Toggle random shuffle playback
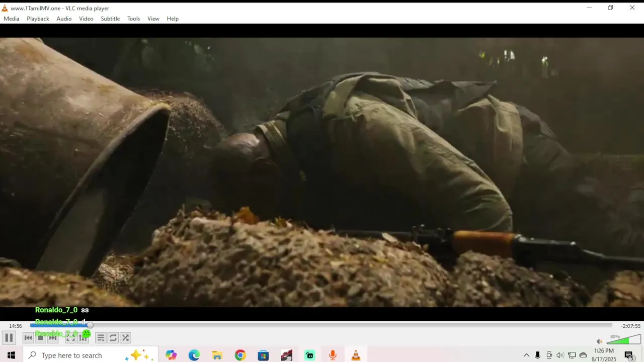The image size is (644, 362). pos(125,338)
